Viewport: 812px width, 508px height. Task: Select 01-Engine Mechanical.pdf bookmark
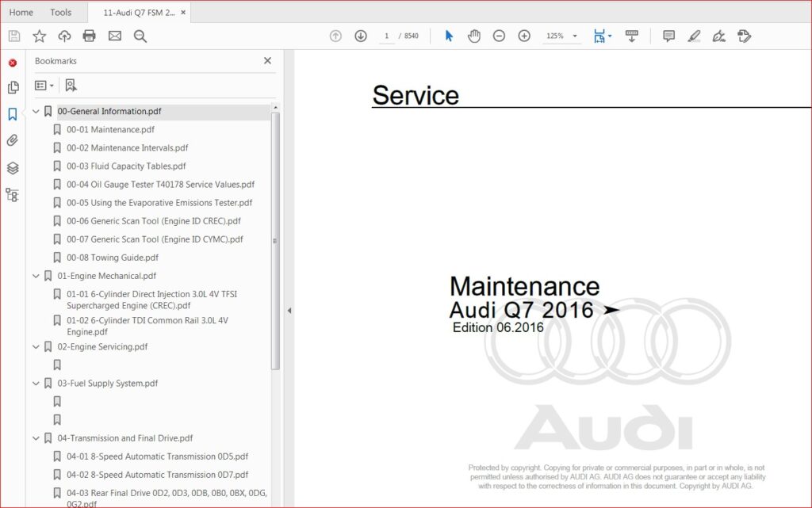107,276
